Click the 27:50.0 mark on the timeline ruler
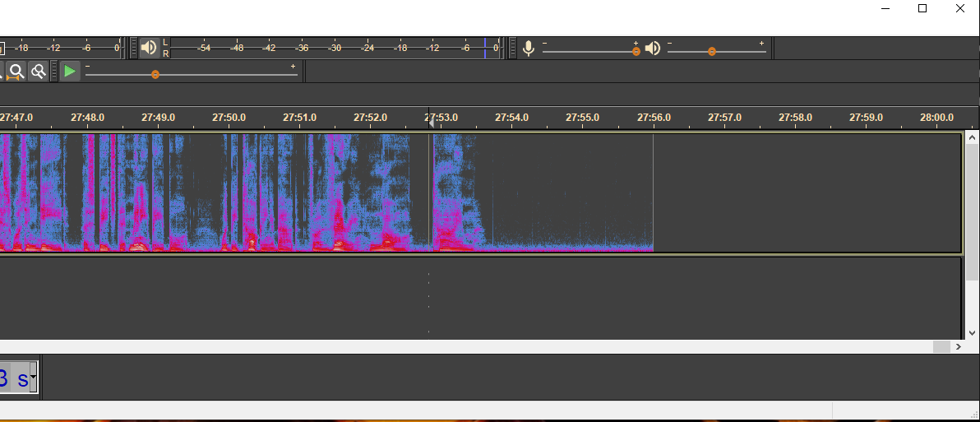This screenshot has height=422, width=980. click(x=229, y=118)
